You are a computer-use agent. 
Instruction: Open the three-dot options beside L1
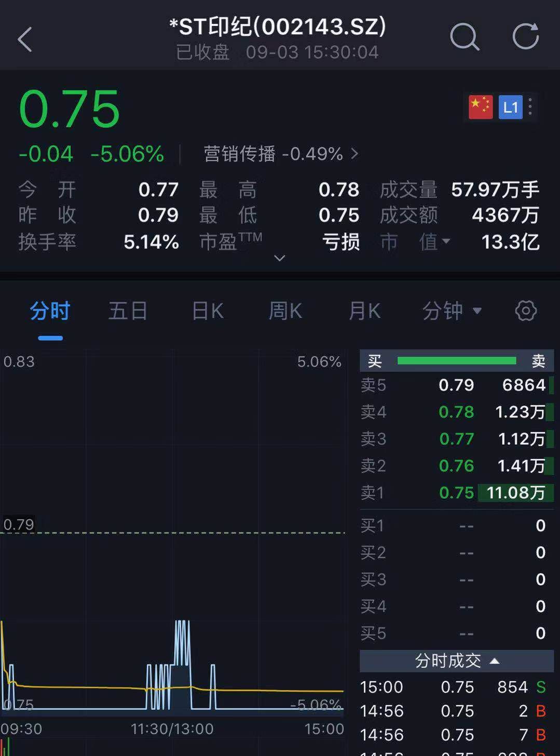pyautogui.click(x=530, y=107)
